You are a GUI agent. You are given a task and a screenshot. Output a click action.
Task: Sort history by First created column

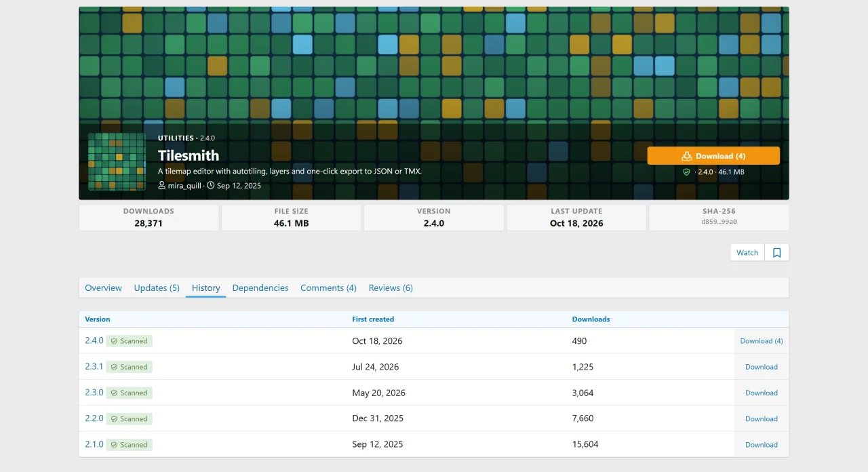pyautogui.click(x=373, y=319)
